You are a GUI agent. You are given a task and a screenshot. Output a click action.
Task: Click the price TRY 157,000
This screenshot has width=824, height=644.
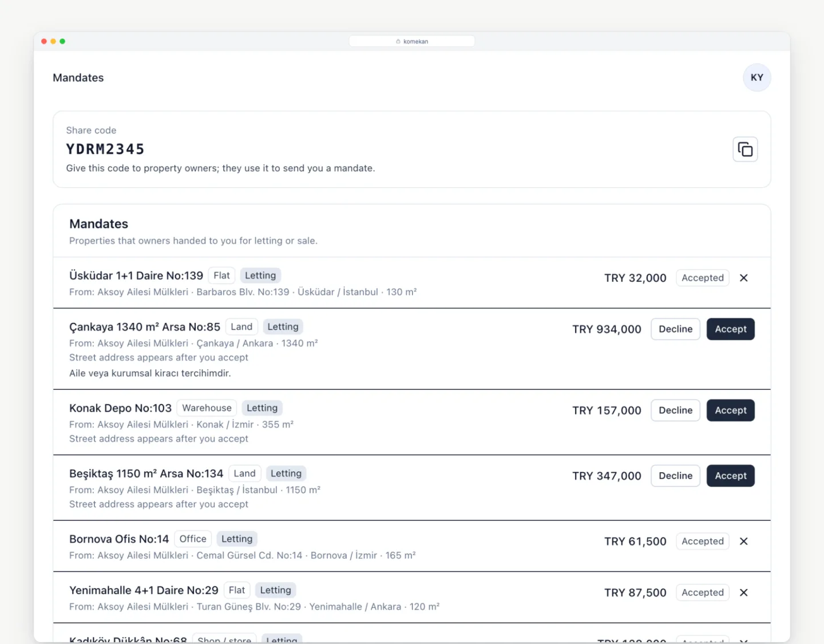pos(607,410)
